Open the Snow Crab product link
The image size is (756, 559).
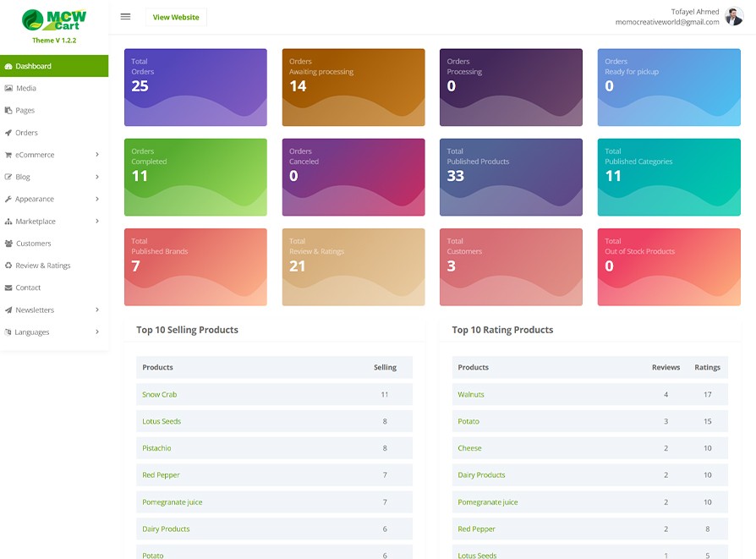[x=159, y=395]
